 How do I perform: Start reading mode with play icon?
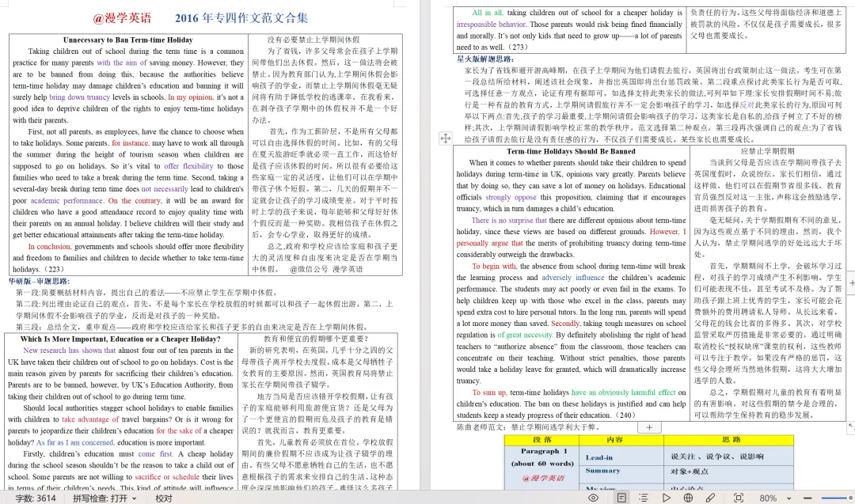pos(667,498)
